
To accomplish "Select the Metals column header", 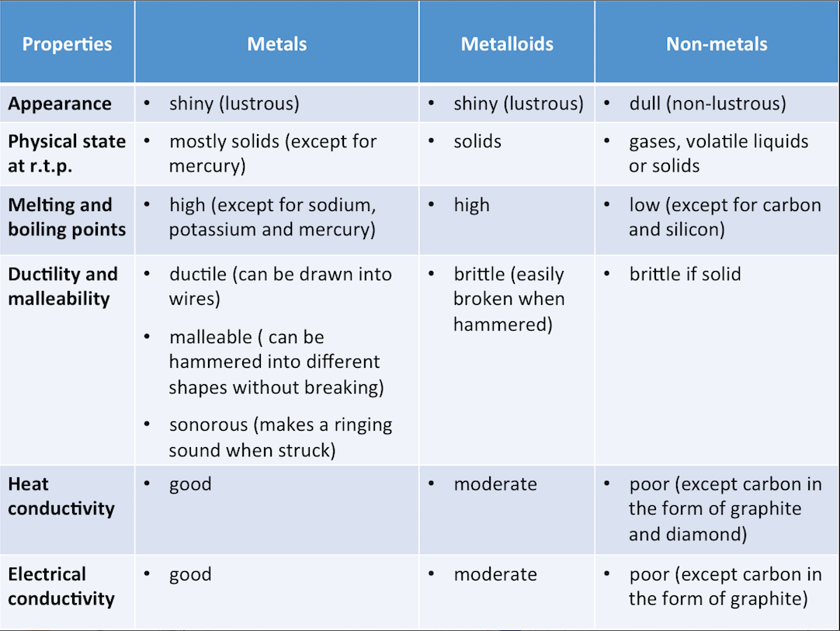I will (276, 44).
